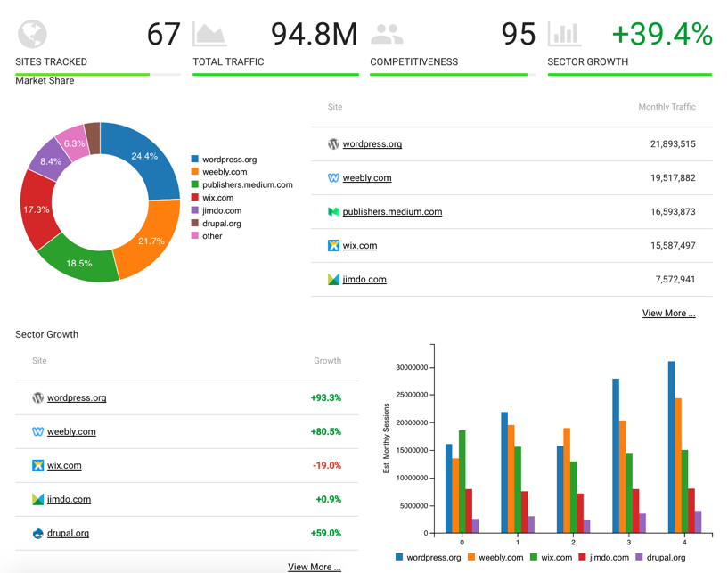Click the bar chart icon for Sector Growth
Viewport: 728px width, 573px height.
564,35
